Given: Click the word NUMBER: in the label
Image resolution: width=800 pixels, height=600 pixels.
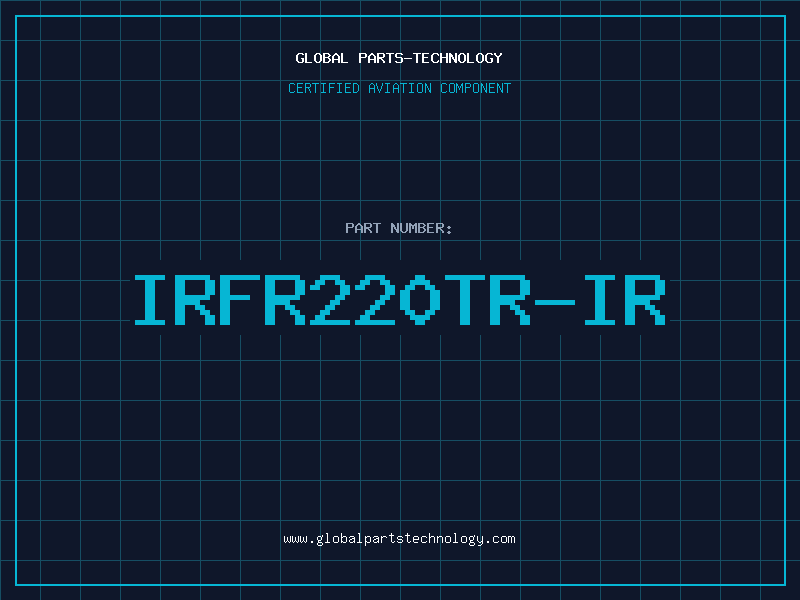Looking at the screenshot, I should (421, 228).
